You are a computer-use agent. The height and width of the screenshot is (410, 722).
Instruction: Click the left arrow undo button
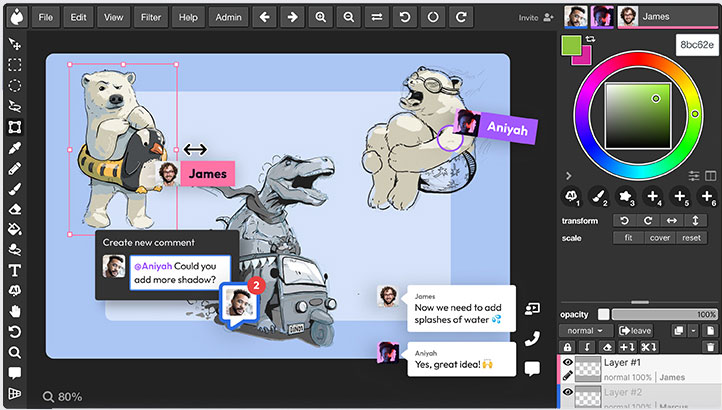pos(262,17)
